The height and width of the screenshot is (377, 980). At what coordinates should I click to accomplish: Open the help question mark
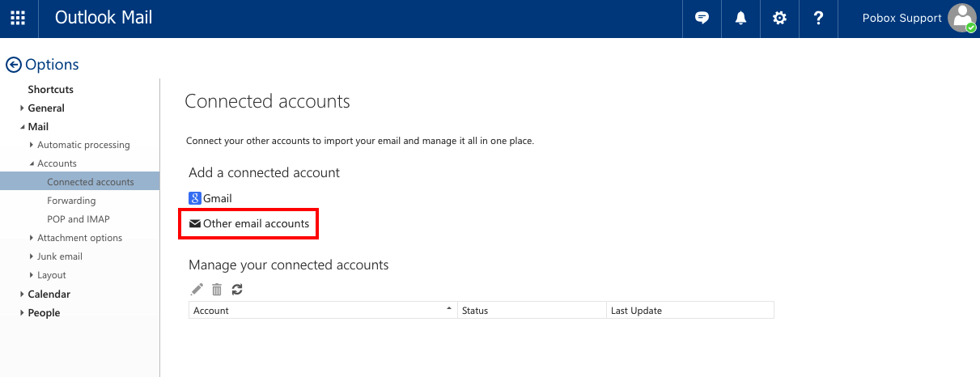818,18
